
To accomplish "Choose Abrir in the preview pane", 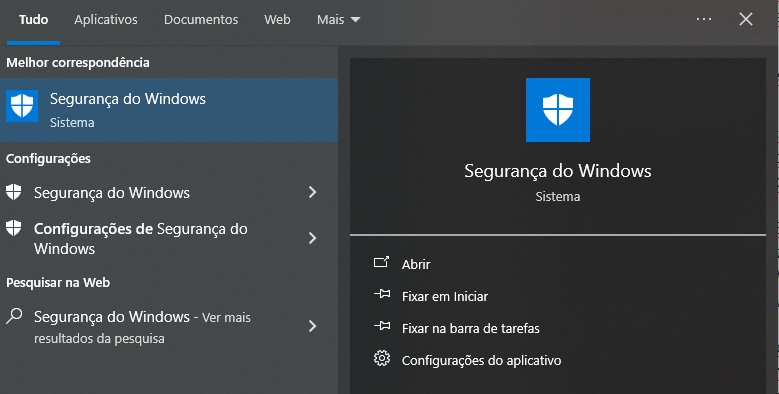I will pos(416,264).
